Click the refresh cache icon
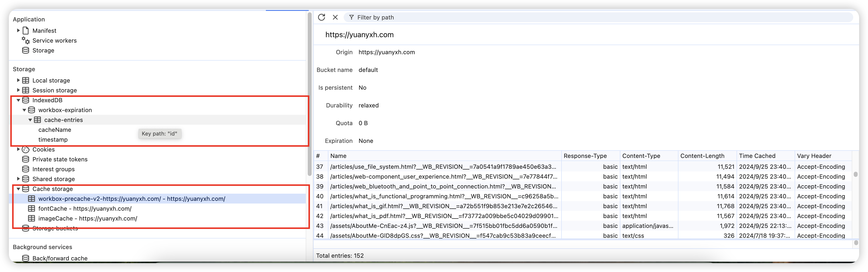This screenshot has width=868, height=272. point(321,17)
